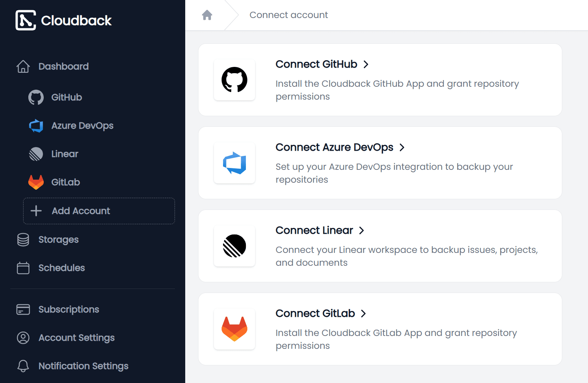Image resolution: width=588 pixels, height=383 pixels.
Task: Open GitLab in sidebar
Action: [65, 182]
